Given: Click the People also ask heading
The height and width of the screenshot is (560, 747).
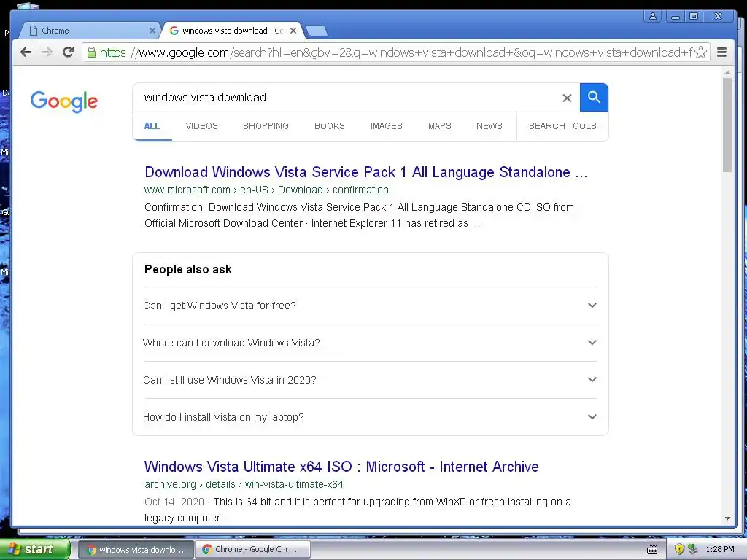Looking at the screenshot, I should (x=187, y=270).
